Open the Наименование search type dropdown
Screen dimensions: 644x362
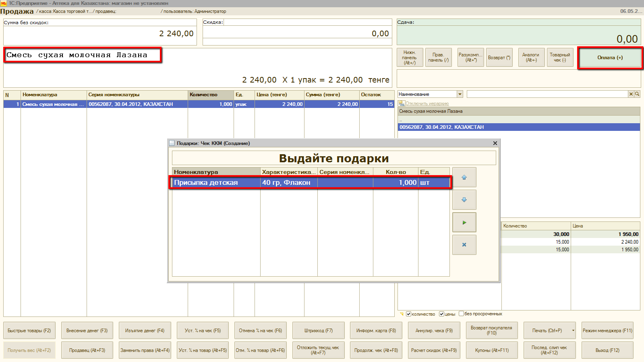point(460,94)
